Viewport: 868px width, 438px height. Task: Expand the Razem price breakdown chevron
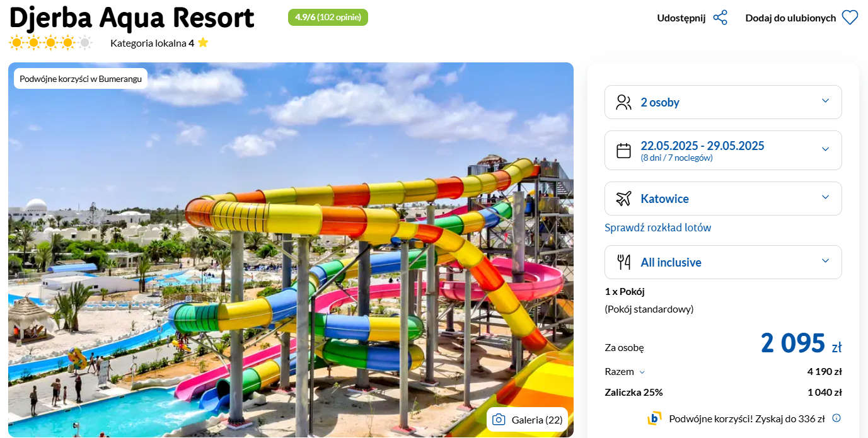pyautogui.click(x=642, y=372)
